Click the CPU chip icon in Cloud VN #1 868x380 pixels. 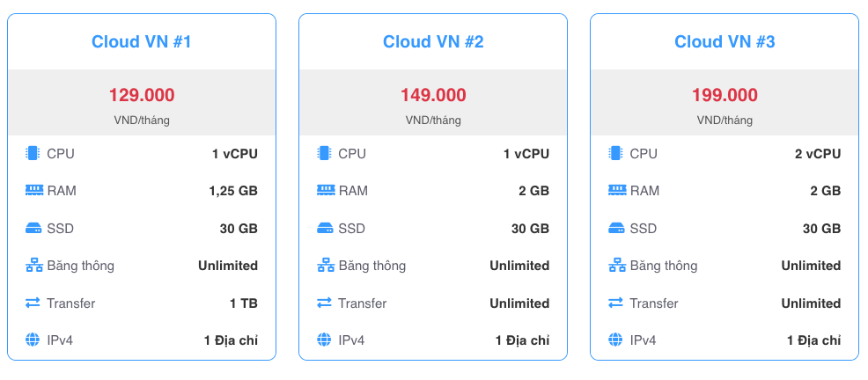pos(33,153)
